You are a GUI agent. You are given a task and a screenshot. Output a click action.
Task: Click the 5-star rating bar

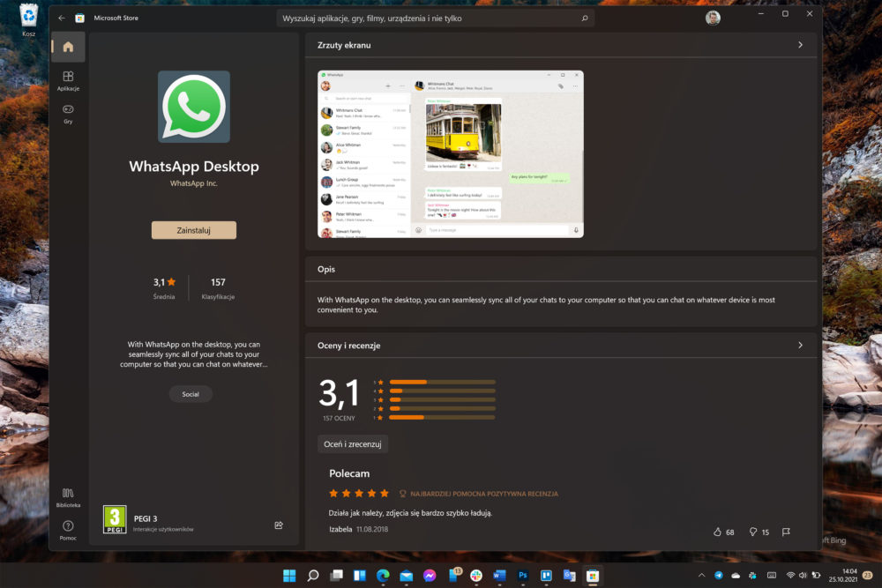(x=442, y=383)
